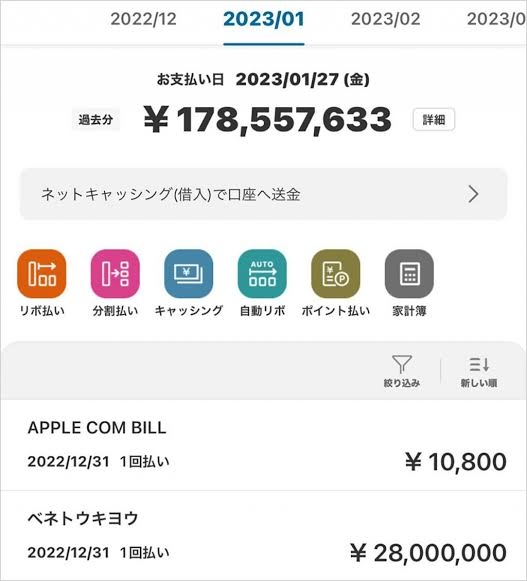Open the APPLE COM BILL transaction
This screenshot has width=527, height=581.
pyautogui.click(x=263, y=445)
